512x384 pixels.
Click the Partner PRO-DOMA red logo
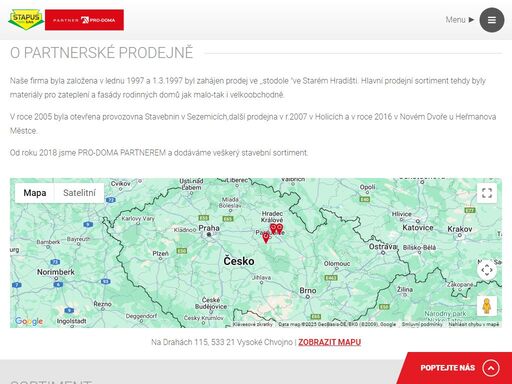(84, 20)
